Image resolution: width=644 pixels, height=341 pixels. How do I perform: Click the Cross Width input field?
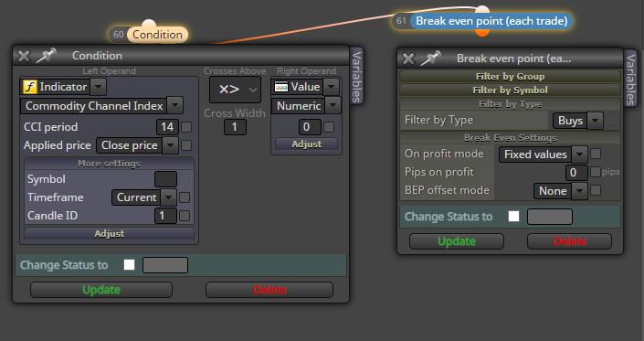(x=235, y=127)
